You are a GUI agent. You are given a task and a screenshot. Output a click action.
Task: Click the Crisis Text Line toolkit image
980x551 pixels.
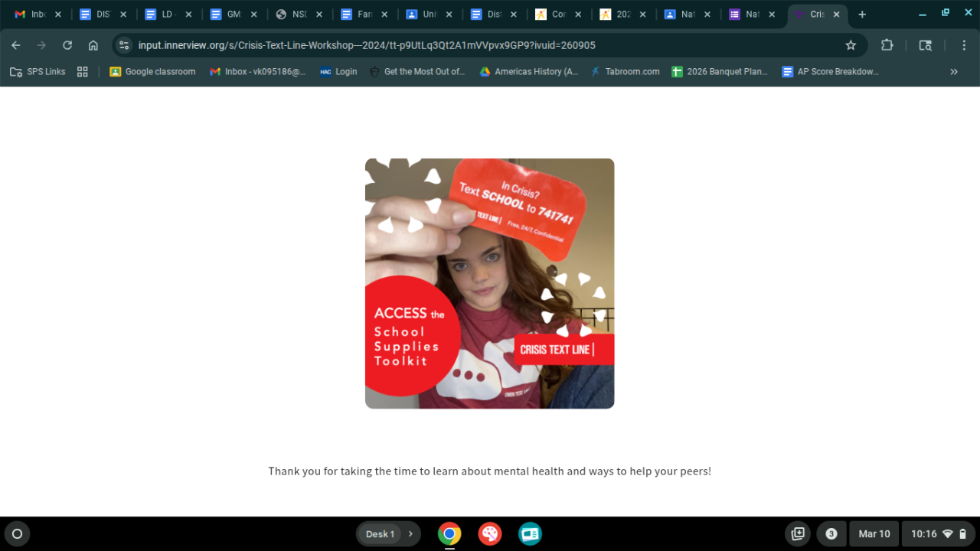pos(490,283)
